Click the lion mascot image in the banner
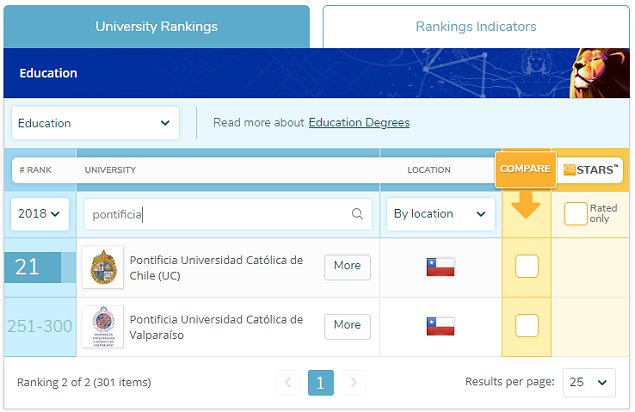635x412 pixels. point(600,73)
